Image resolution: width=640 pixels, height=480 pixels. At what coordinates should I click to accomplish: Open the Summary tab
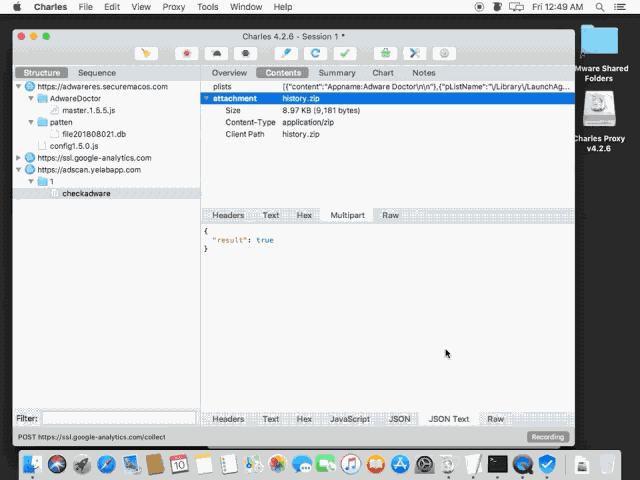337,73
